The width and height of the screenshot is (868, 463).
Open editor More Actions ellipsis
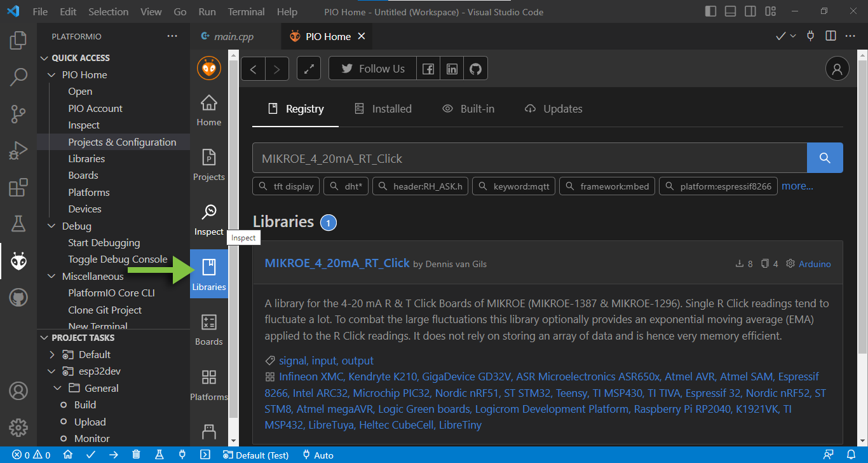pyautogui.click(x=850, y=36)
